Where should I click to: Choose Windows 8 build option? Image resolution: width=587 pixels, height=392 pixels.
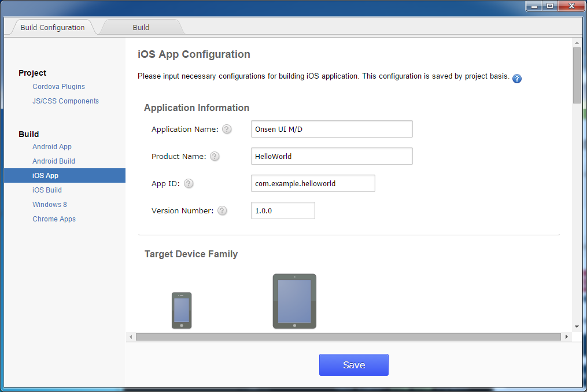tap(50, 205)
